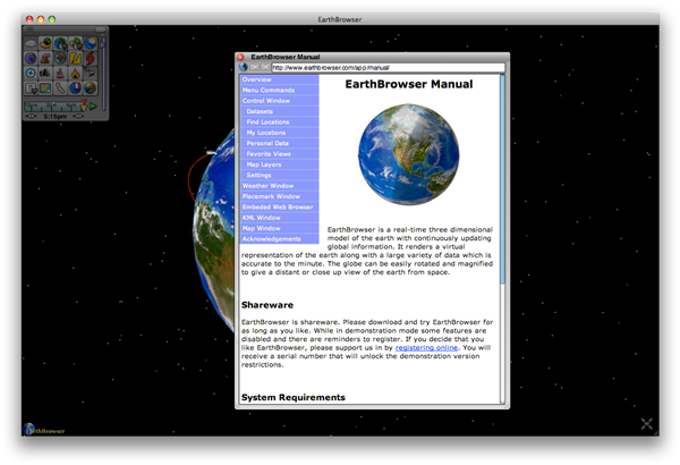
Task: Open the Find Locations manual subsection
Action: click(279, 122)
